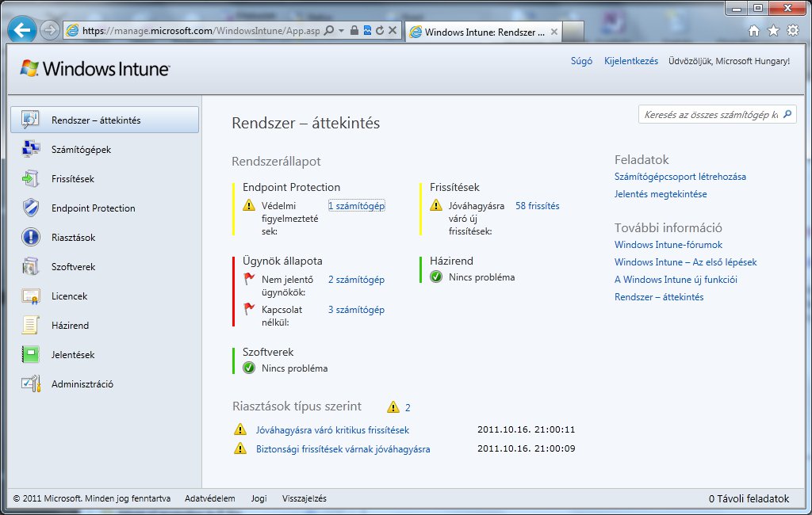Click Számítógépcsoport létrehozása task link
This screenshot has height=515, width=812.
pyautogui.click(x=680, y=177)
